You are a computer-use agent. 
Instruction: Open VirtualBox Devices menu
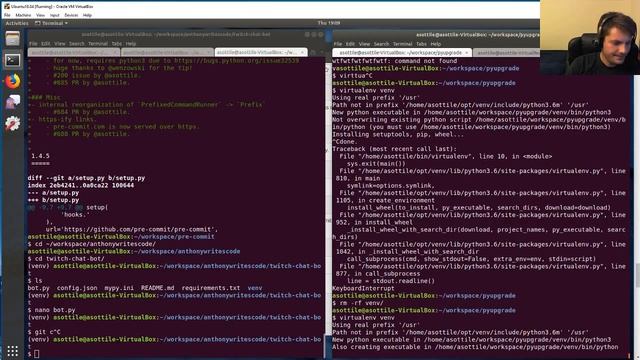[71, 15]
